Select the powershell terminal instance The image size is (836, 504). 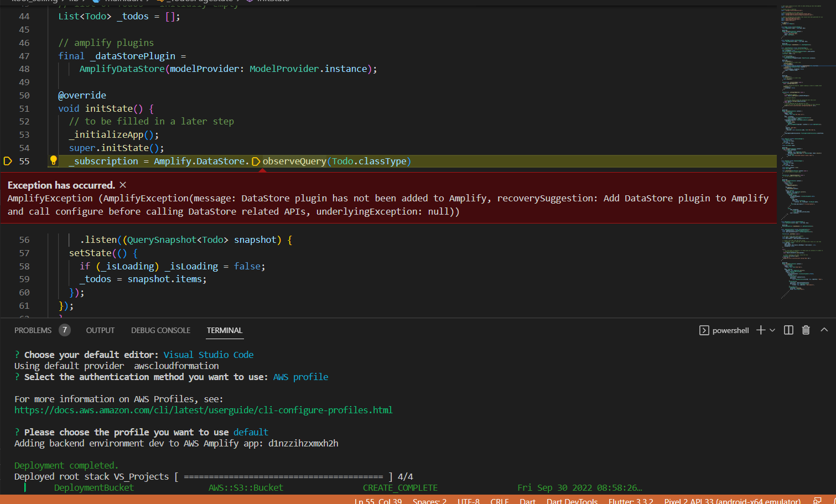pyautogui.click(x=724, y=330)
